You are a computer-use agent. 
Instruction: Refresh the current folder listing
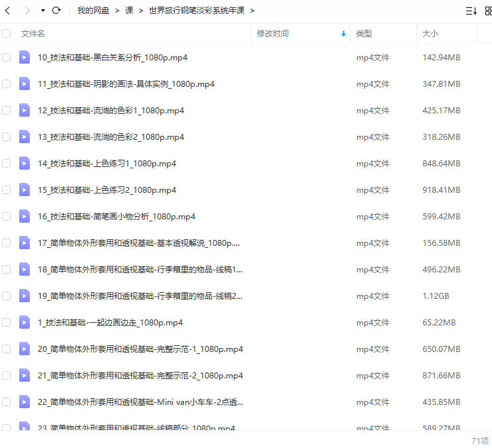[x=56, y=11]
